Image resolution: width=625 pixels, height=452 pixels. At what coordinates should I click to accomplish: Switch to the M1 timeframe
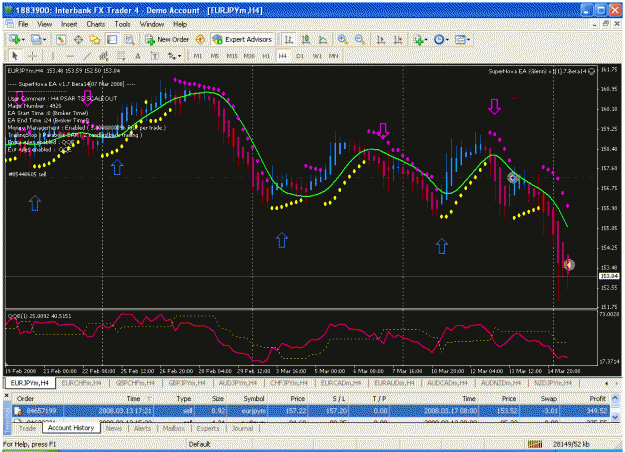pyautogui.click(x=198, y=56)
